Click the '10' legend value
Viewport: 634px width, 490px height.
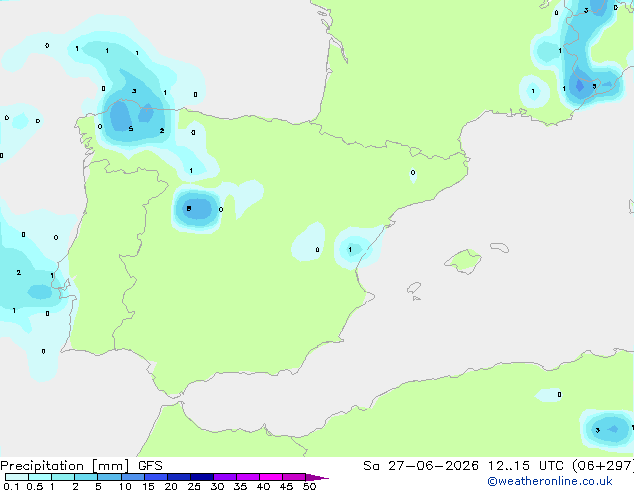click(x=125, y=486)
